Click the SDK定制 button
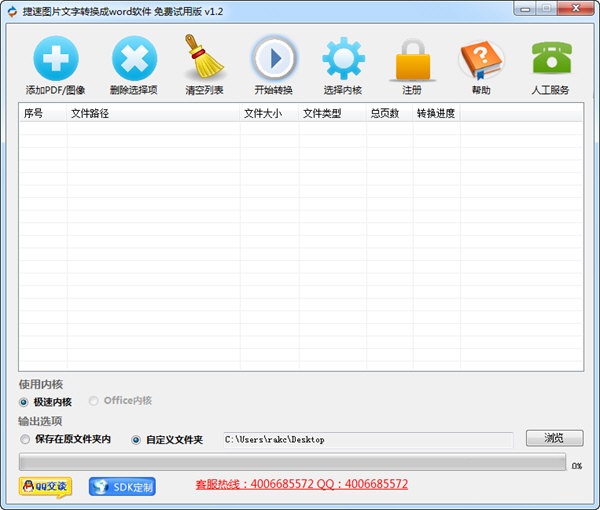 122,487
